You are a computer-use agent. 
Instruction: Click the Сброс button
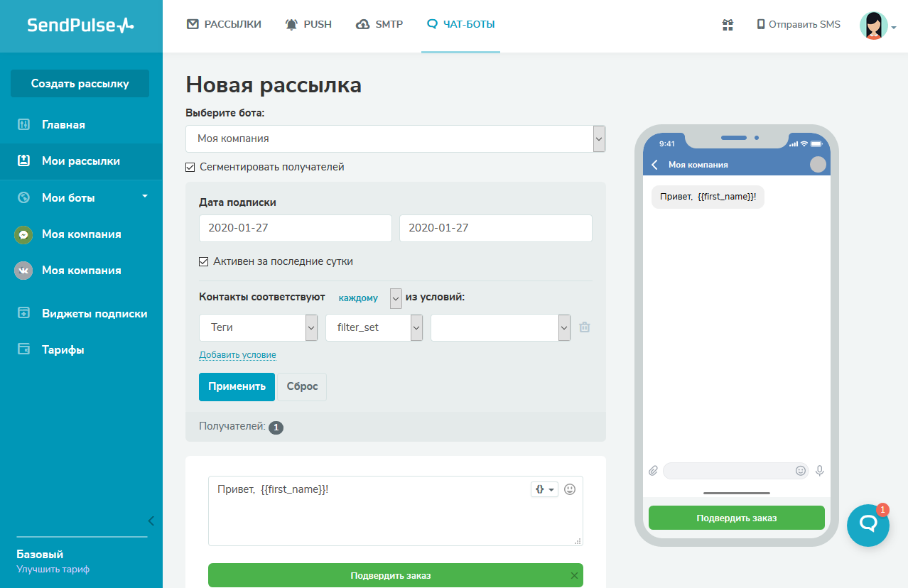302,387
